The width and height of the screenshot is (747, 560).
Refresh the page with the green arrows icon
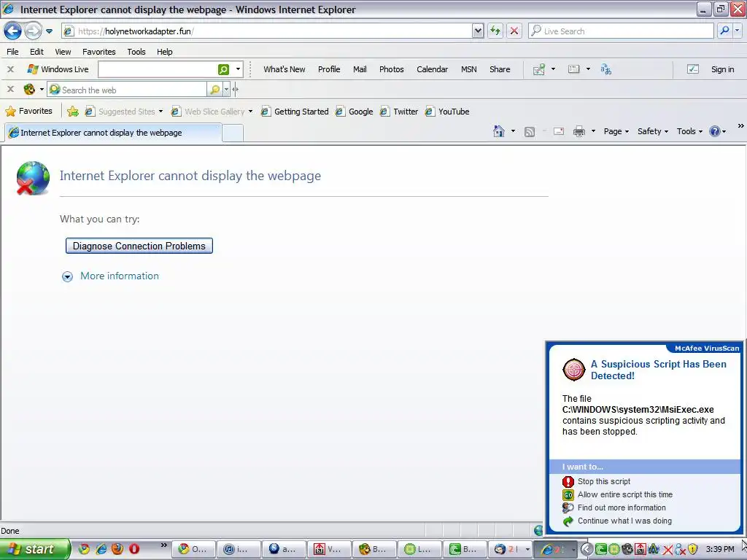495,31
